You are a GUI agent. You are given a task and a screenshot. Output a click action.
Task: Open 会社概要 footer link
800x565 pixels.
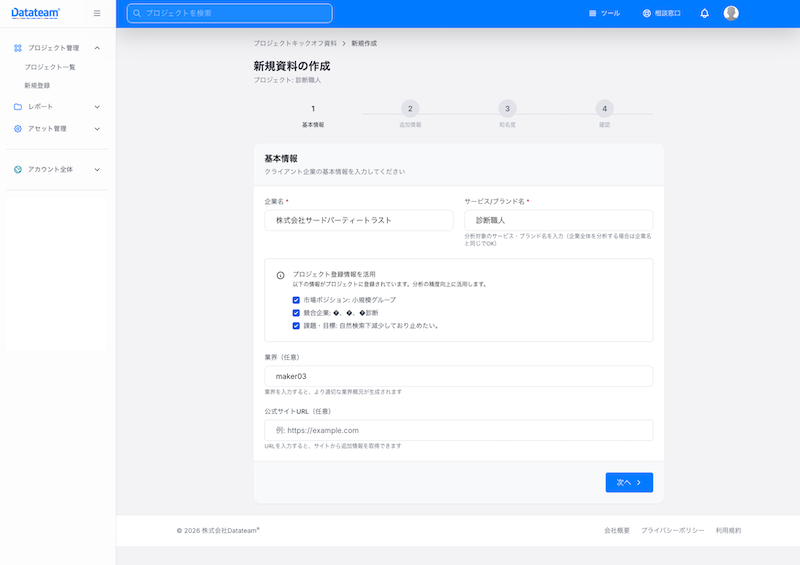[x=617, y=531]
